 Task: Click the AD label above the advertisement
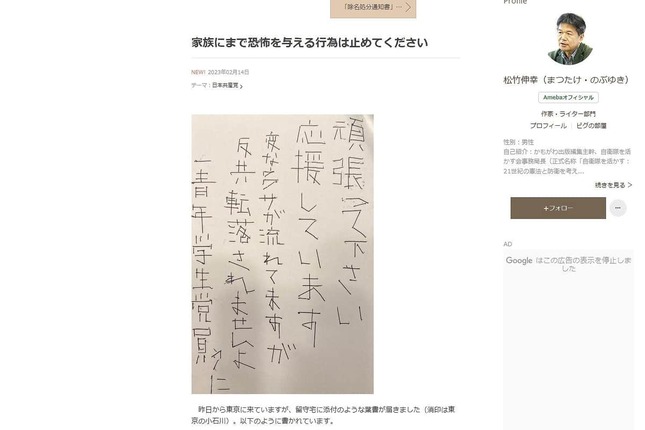coord(508,244)
